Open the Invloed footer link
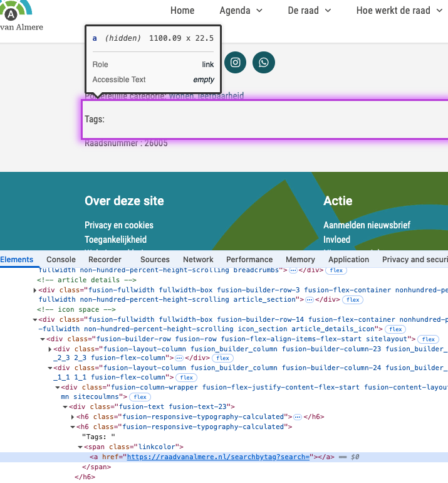This screenshot has width=448, height=483. coord(336,240)
